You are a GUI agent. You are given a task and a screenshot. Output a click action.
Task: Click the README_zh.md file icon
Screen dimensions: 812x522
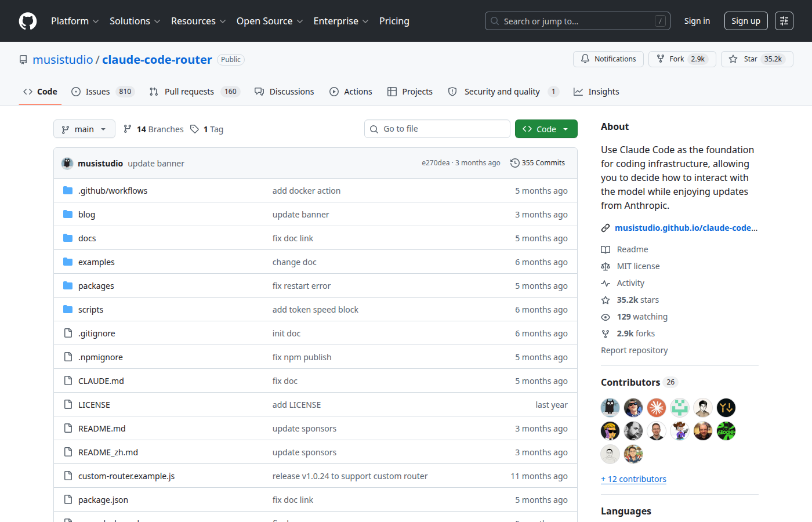point(68,452)
